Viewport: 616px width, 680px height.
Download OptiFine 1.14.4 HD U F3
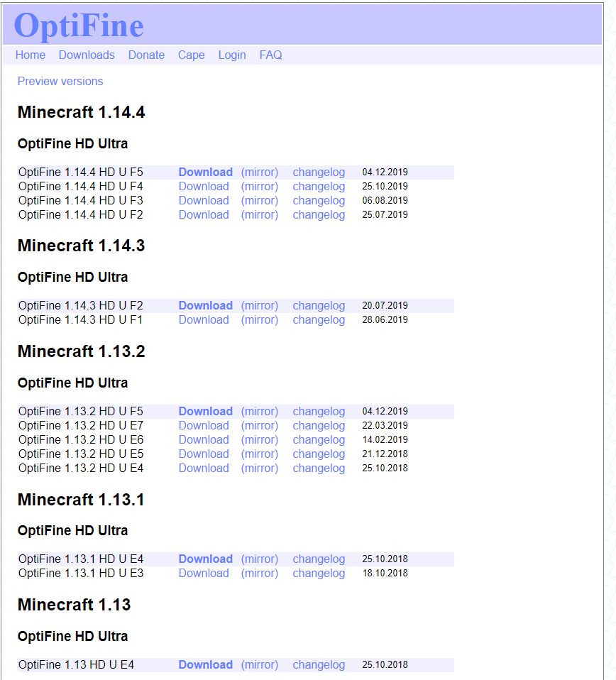coord(204,201)
